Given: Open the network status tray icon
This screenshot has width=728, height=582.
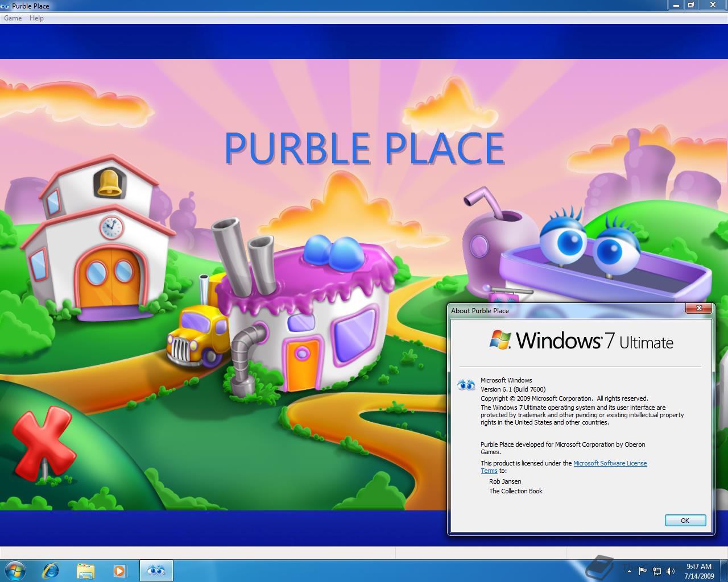Looking at the screenshot, I should click(x=657, y=571).
